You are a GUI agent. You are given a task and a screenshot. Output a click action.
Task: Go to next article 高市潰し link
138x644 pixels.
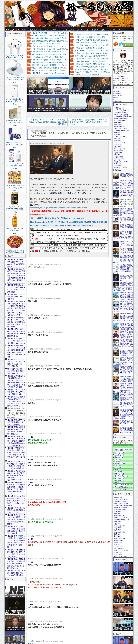[x=89, y=122]
